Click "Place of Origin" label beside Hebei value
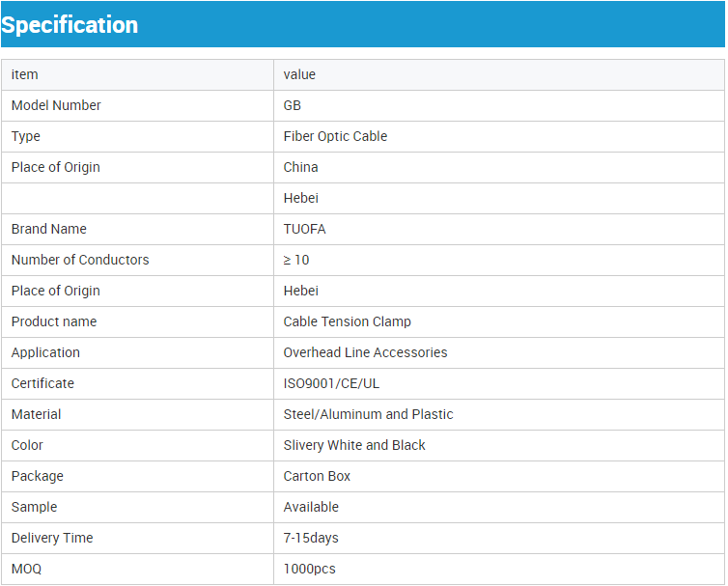 click(56, 291)
